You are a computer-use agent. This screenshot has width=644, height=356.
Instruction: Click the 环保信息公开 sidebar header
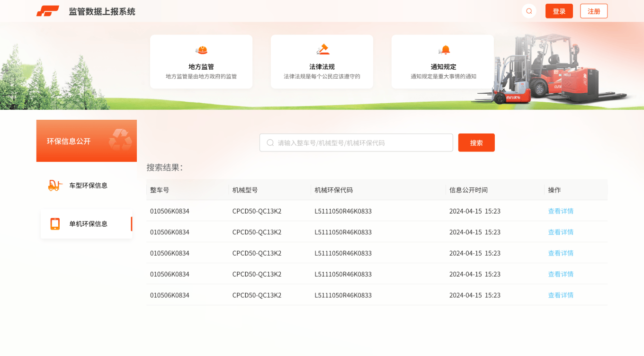[87, 141]
